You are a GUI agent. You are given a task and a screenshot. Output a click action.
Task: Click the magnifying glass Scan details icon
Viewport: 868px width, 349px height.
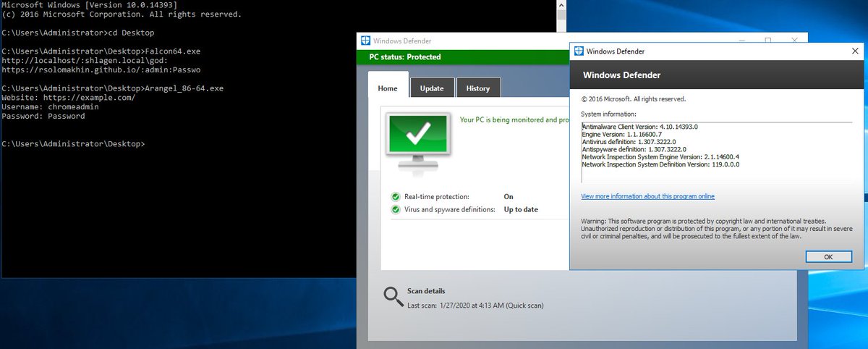tap(393, 296)
